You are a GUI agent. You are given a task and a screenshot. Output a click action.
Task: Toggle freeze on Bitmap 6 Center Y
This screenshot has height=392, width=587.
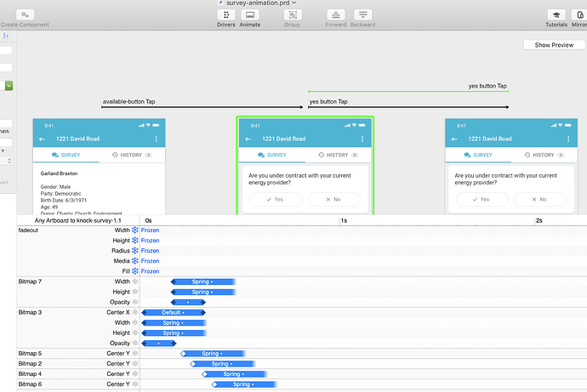point(135,384)
